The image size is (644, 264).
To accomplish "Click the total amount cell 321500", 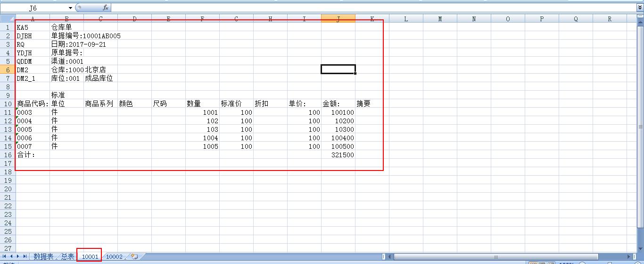I will click(x=338, y=154).
